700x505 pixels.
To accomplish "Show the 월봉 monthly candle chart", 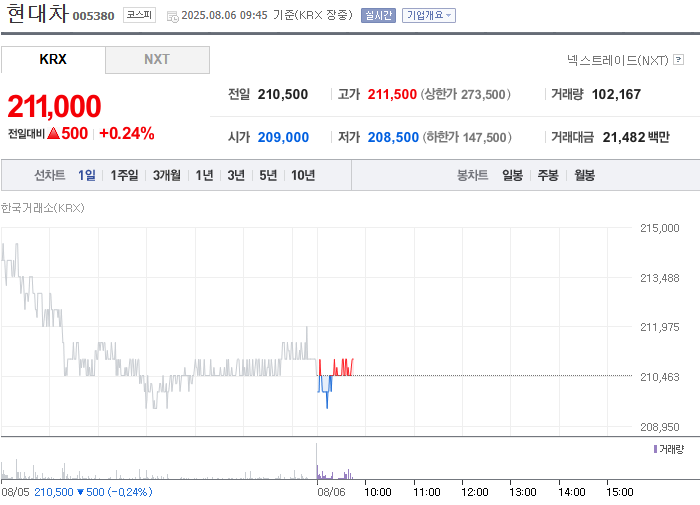I will 584,175.
